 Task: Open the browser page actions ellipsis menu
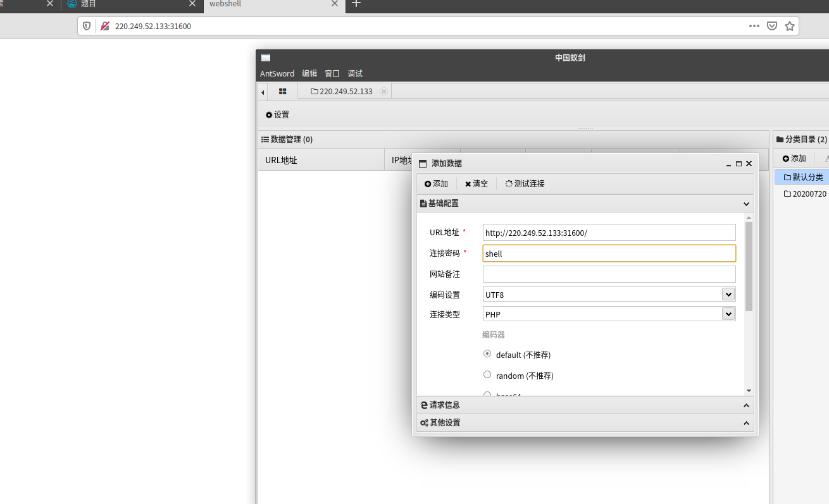pyautogui.click(x=754, y=26)
